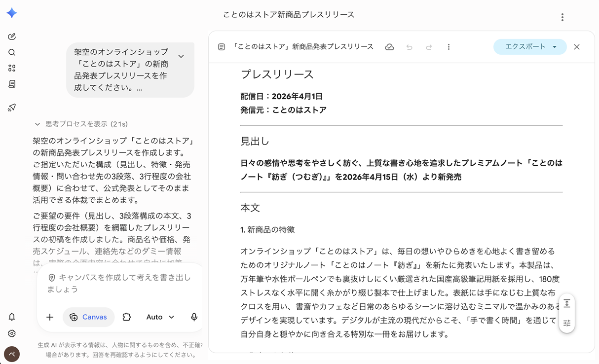Screen dimensions: 599x364
Task: Expand the user prompt bubble chevron
Action: tap(181, 56)
